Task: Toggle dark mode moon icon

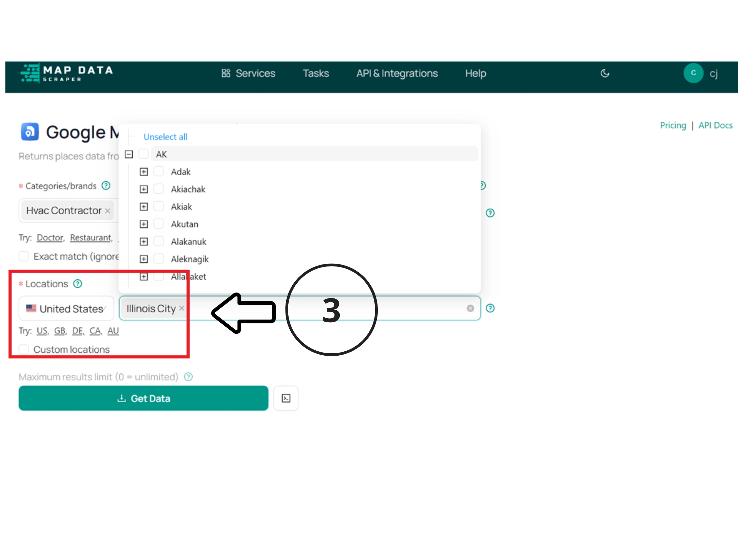Action: [x=604, y=73]
